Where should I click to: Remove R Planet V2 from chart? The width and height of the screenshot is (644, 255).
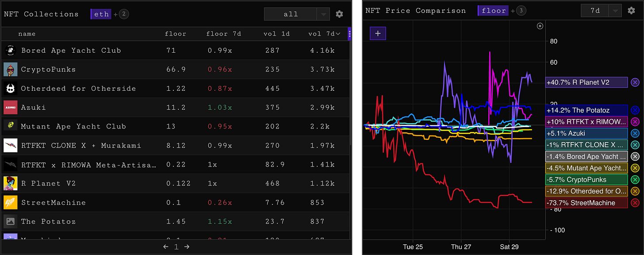point(635,82)
